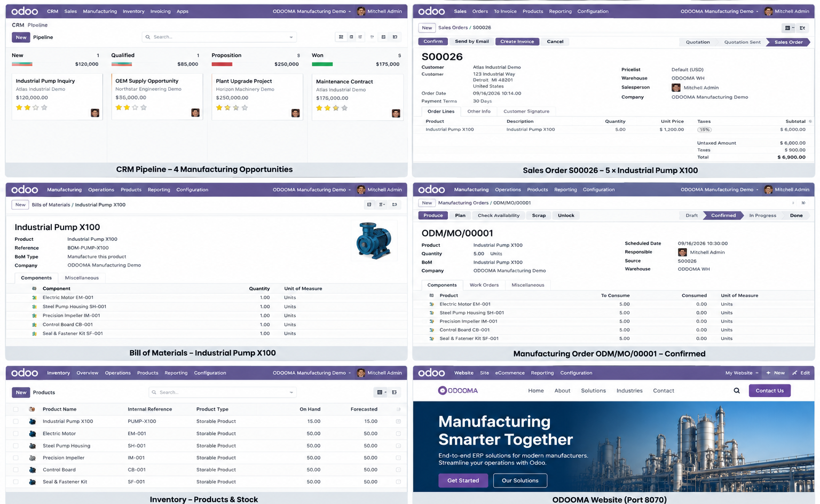Expand the CRM search options dropdown arrow
This screenshot has width=820, height=504.
[x=291, y=37]
